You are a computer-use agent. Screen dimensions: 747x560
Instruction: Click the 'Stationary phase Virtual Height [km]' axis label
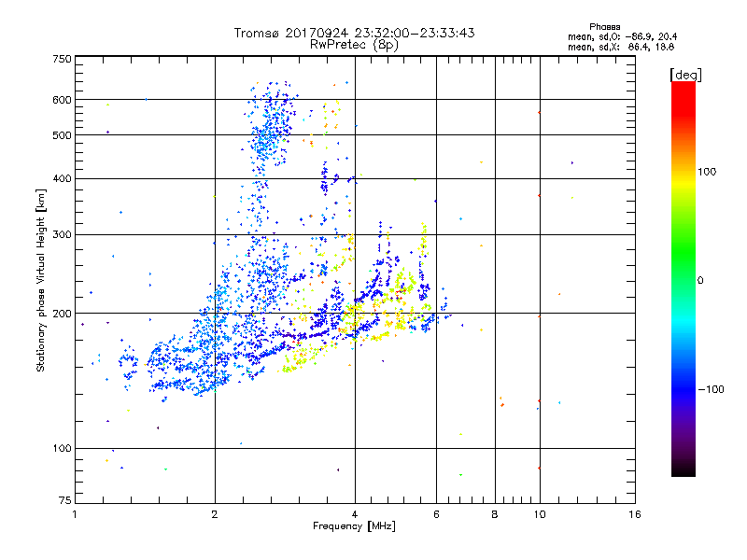tap(41, 281)
